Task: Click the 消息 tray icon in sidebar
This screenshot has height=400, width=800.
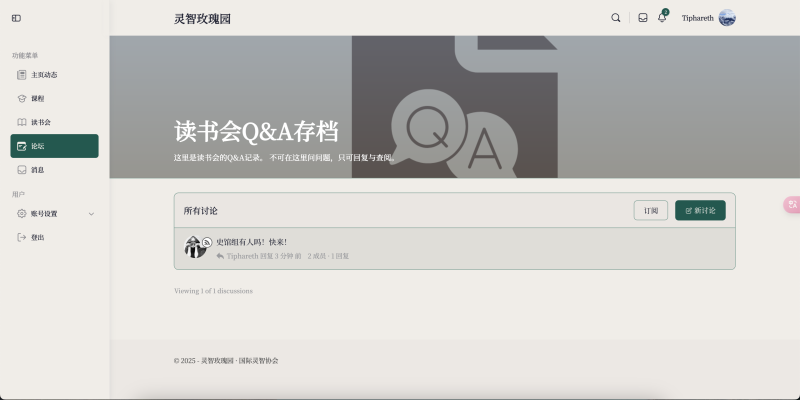Action: (21, 170)
